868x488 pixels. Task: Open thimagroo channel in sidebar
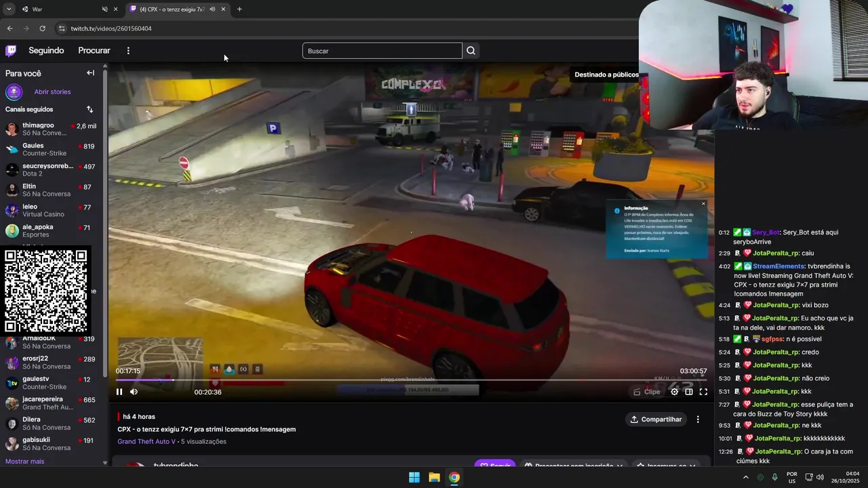point(52,129)
